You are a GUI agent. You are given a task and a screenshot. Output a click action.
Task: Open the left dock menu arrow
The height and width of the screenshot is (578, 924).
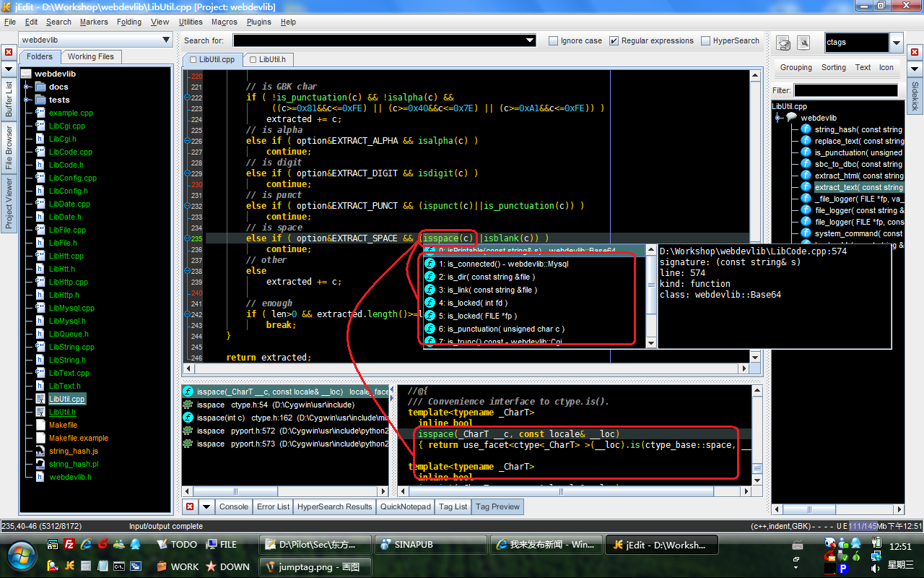(x=9, y=69)
